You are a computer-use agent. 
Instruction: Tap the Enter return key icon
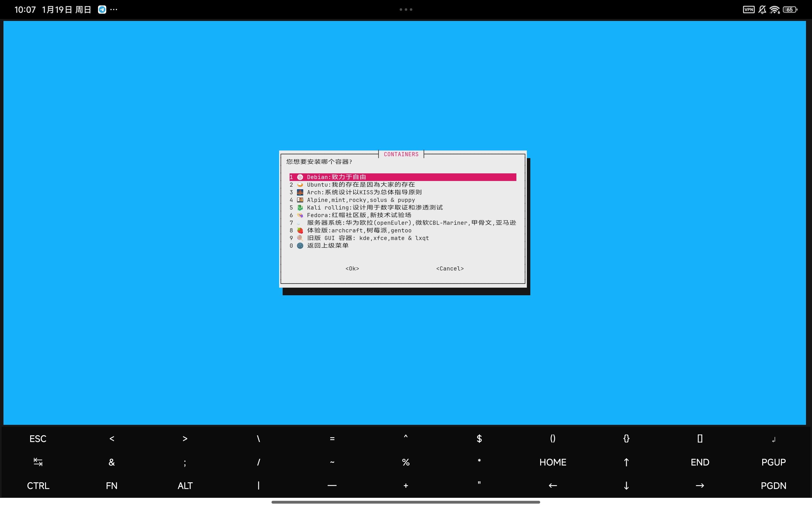tap(773, 439)
